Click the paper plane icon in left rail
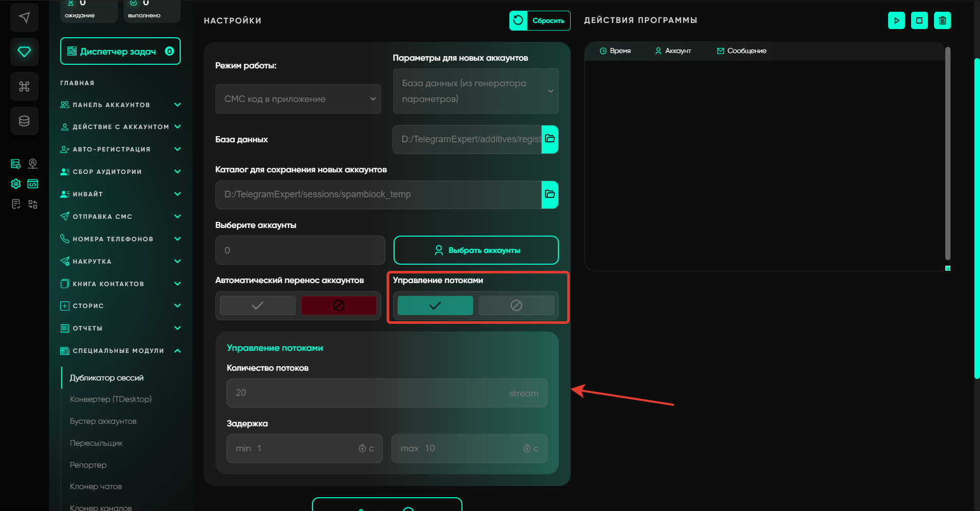This screenshot has height=511, width=980. 24,18
